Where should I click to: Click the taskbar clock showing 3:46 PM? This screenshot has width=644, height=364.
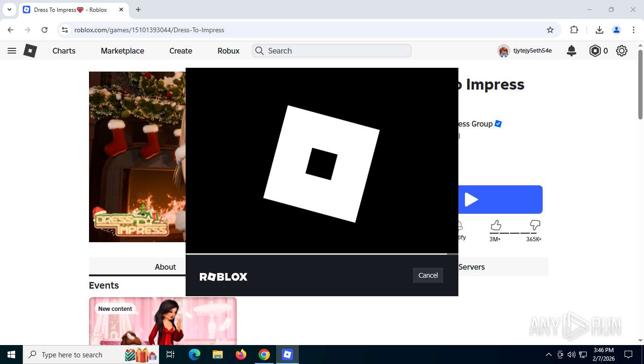[603, 355]
